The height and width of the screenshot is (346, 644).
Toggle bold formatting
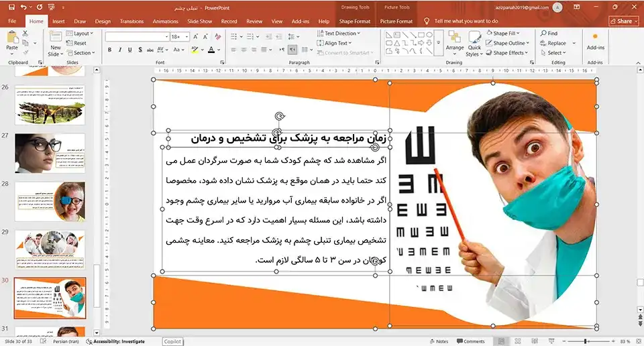[x=109, y=50]
